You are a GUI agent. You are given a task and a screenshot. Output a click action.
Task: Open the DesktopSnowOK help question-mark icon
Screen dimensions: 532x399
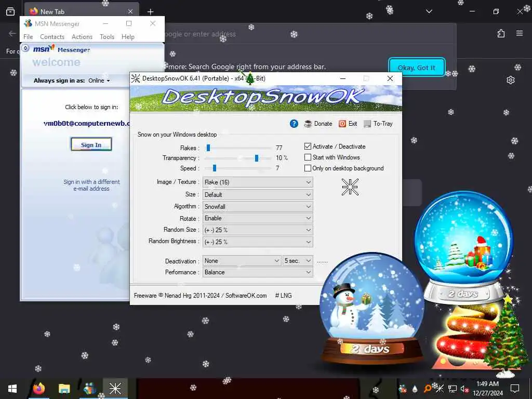tap(294, 124)
